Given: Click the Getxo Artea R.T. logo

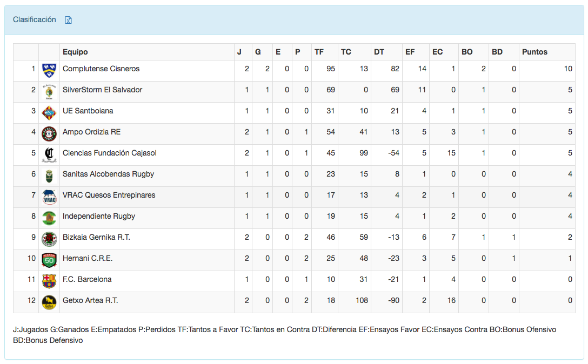Looking at the screenshot, I should pyautogui.click(x=49, y=302).
